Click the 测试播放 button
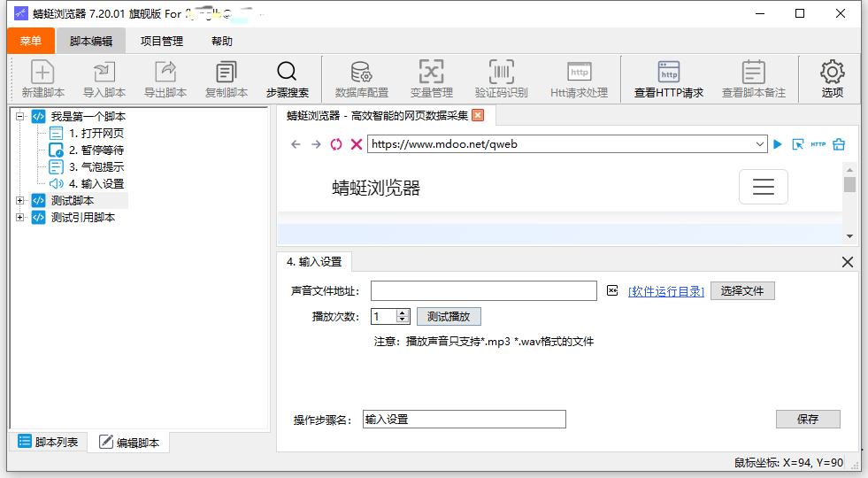 449,316
